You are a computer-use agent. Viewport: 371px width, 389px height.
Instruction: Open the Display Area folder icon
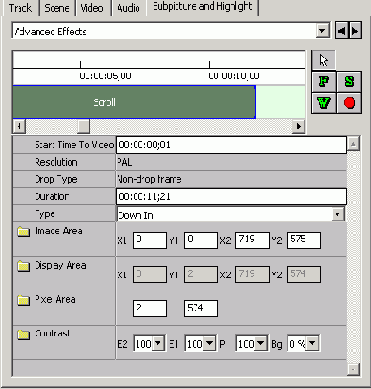24,266
